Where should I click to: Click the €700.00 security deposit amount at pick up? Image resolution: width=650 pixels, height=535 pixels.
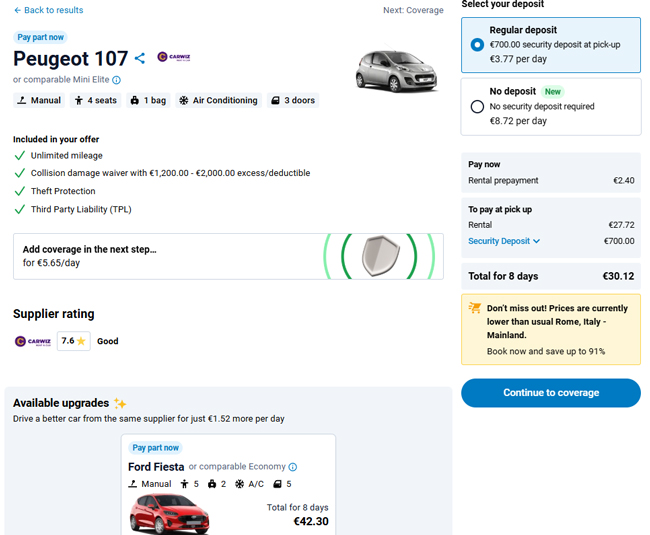(x=619, y=241)
